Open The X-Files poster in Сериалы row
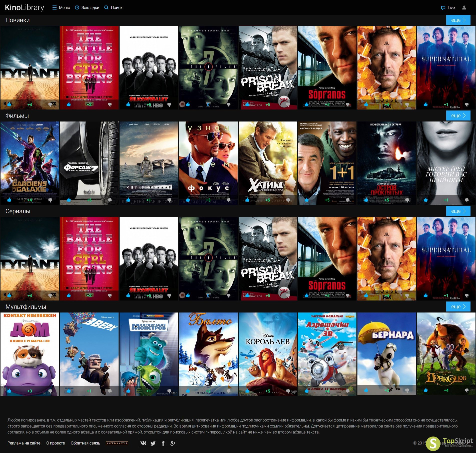The width and height of the screenshot is (476, 453). (208, 258)
